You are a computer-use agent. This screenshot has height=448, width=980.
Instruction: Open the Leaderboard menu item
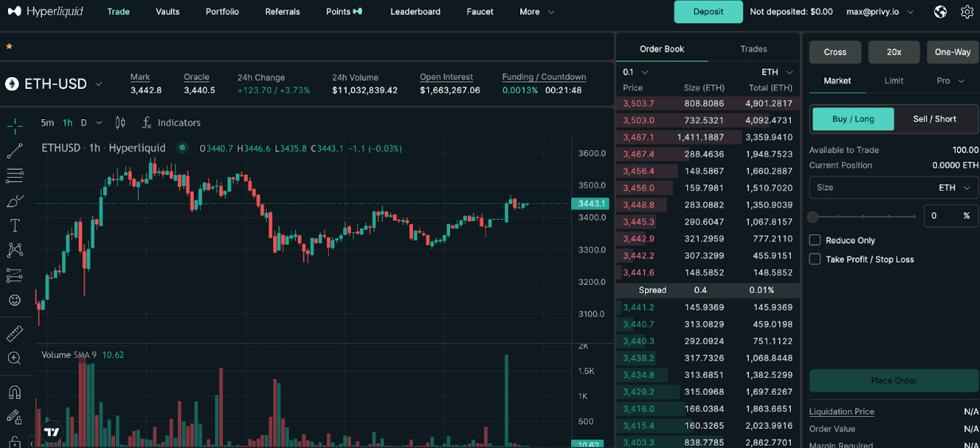(415, 12)
